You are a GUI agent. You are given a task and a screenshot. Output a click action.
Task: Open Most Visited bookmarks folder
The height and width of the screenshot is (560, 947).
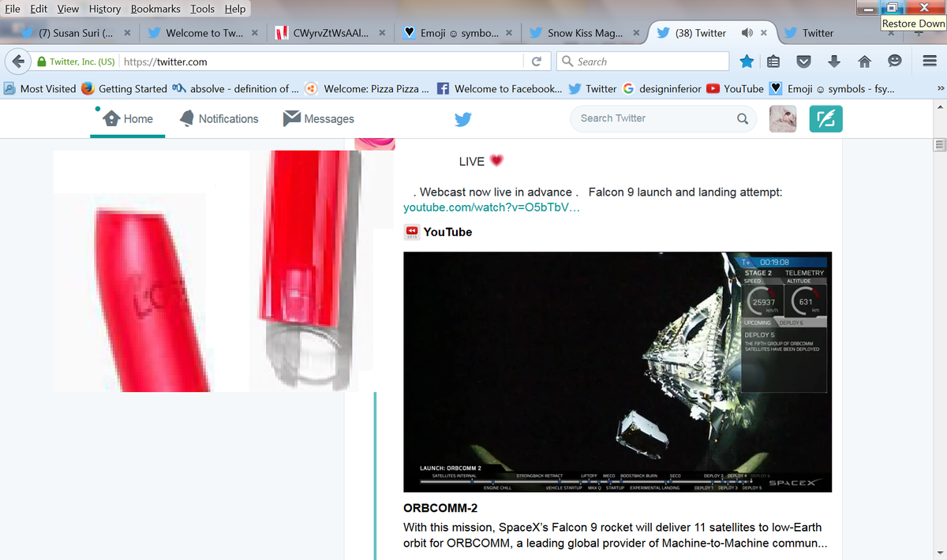click(x=40, y=88)
